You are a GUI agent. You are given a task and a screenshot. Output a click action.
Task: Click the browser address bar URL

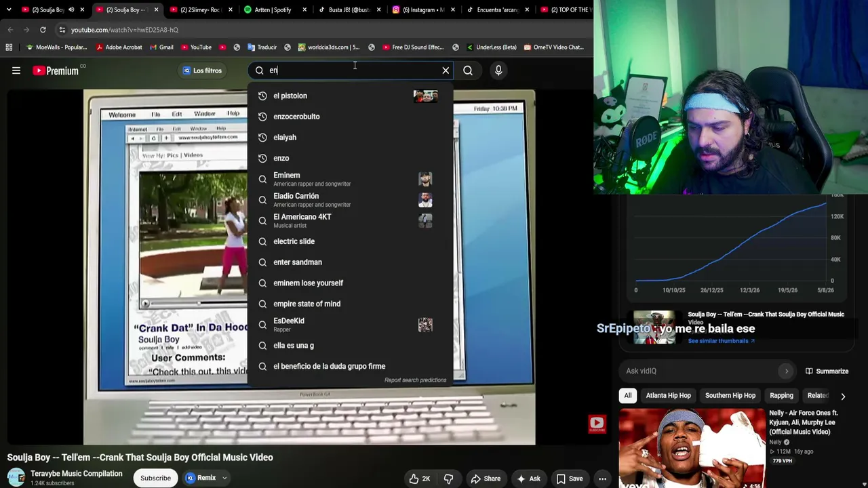click(x=125, y=30)
